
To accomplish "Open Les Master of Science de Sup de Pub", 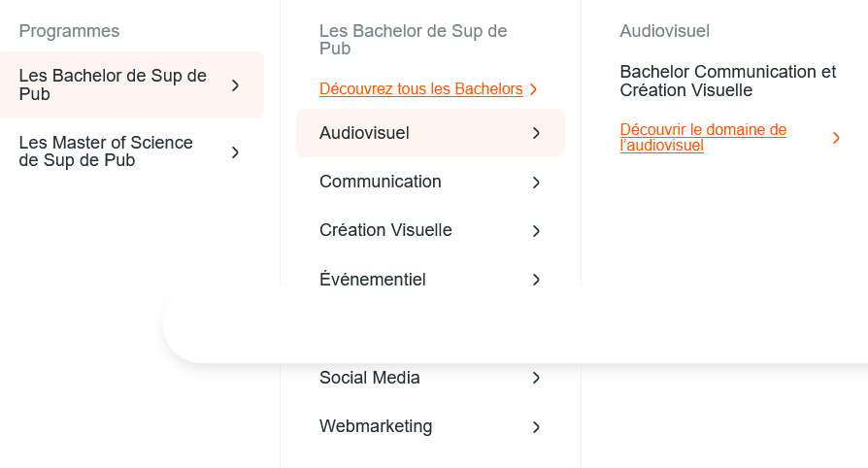I will click(107, 152).
